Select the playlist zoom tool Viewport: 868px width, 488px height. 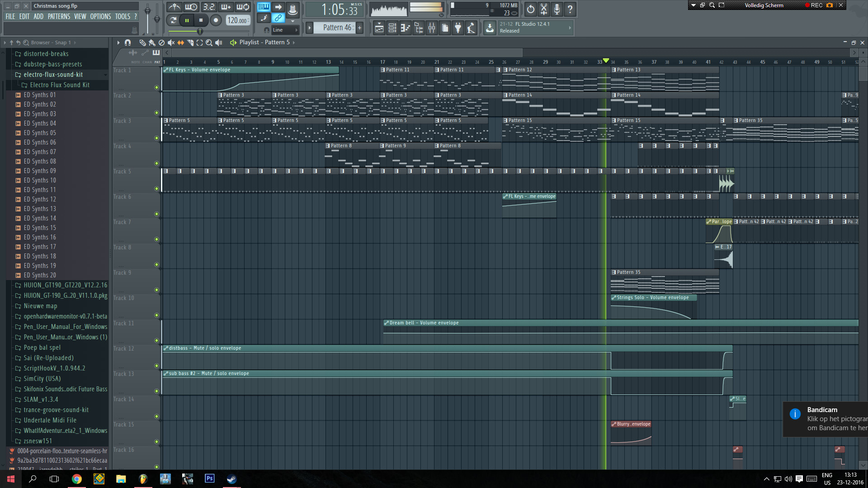pos(209,42)
